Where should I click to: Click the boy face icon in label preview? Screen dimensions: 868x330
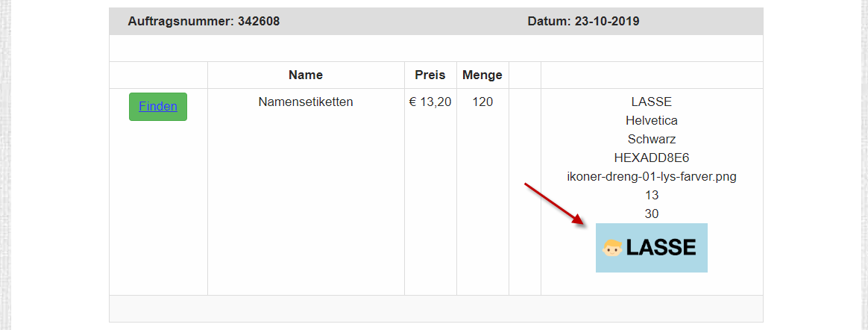pos(613,248)
